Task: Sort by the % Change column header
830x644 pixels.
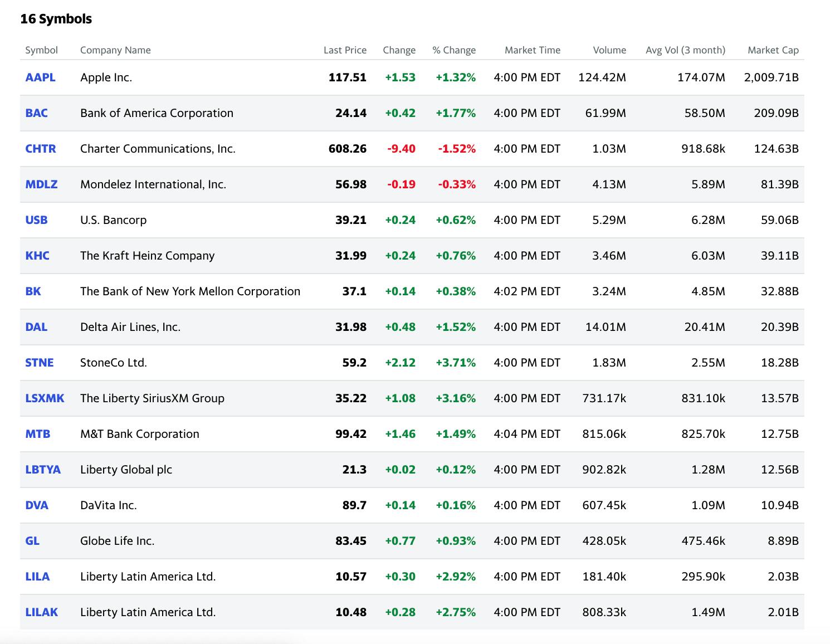Action: point(454,50)
